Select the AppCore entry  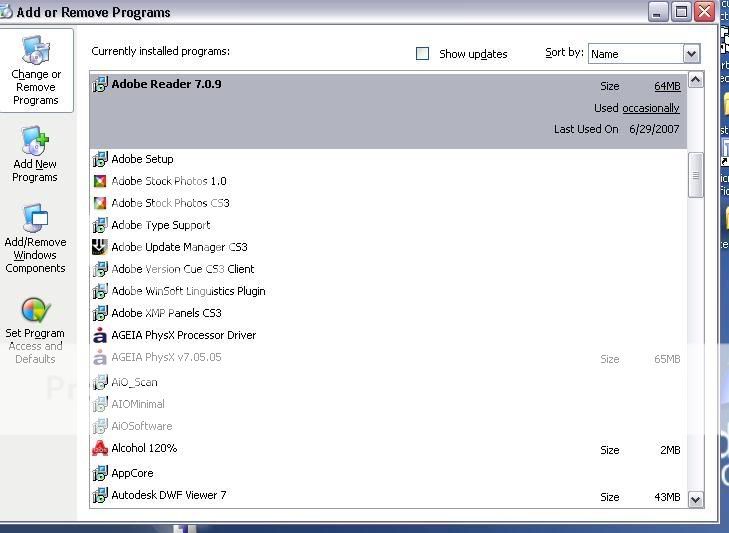388,473
